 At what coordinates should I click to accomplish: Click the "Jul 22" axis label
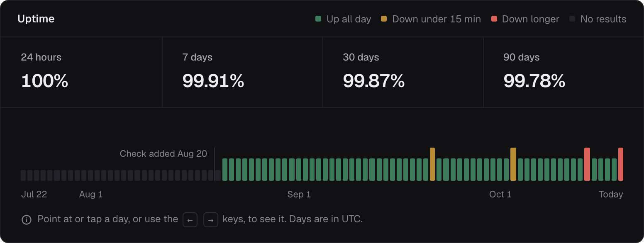(x=34, y=194)
